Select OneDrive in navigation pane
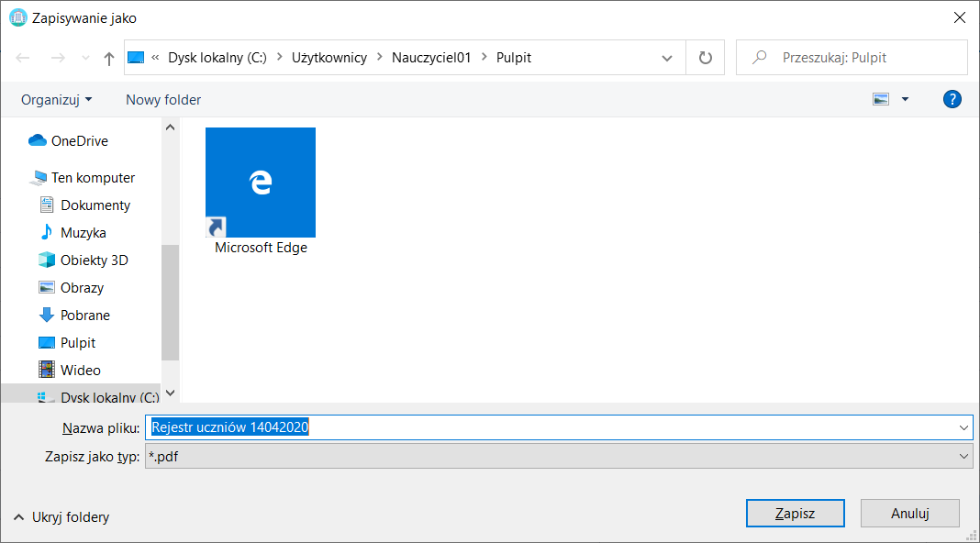The width and height of the screenshot is (980, 543). coord(80,141)
